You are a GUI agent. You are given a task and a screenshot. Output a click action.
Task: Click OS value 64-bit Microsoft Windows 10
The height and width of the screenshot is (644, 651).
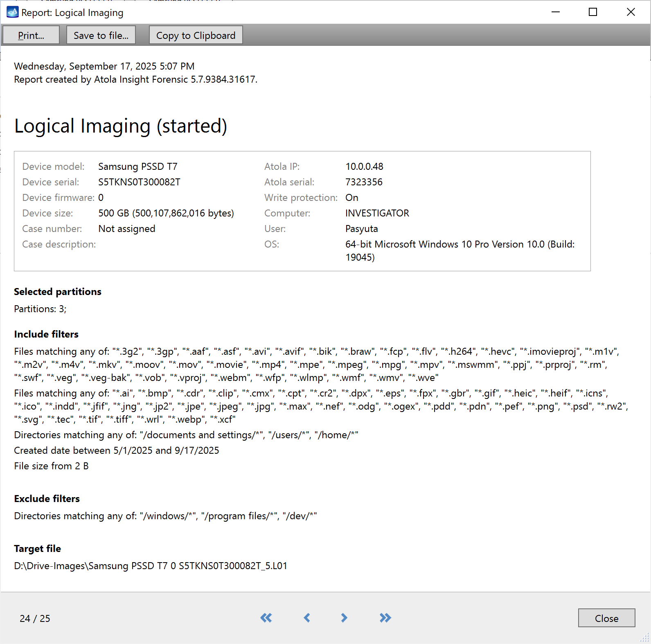tap(460, 250)
